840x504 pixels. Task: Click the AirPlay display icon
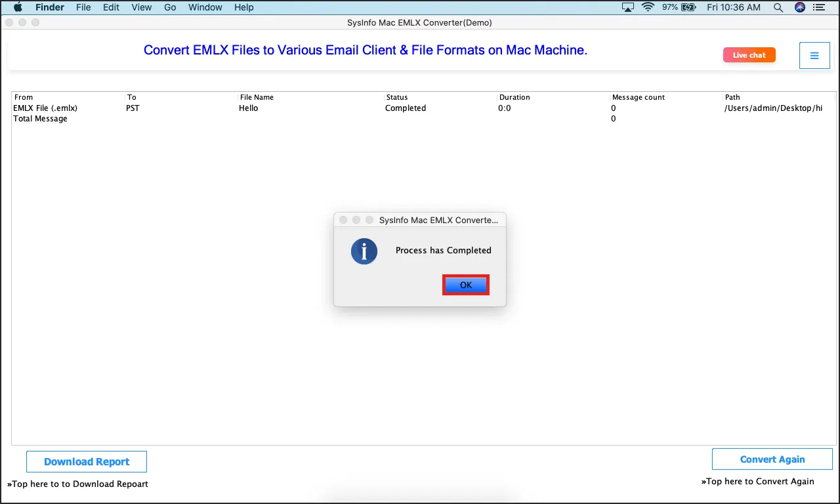[x=628, y=7]
